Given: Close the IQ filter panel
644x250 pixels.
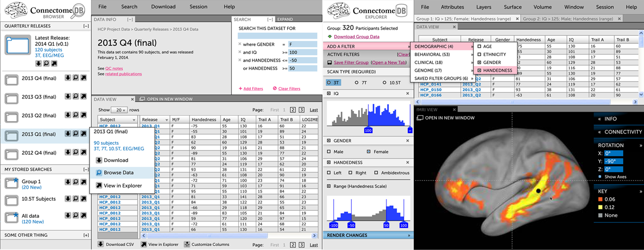Looking at the screenshot, I should [408, 93].
